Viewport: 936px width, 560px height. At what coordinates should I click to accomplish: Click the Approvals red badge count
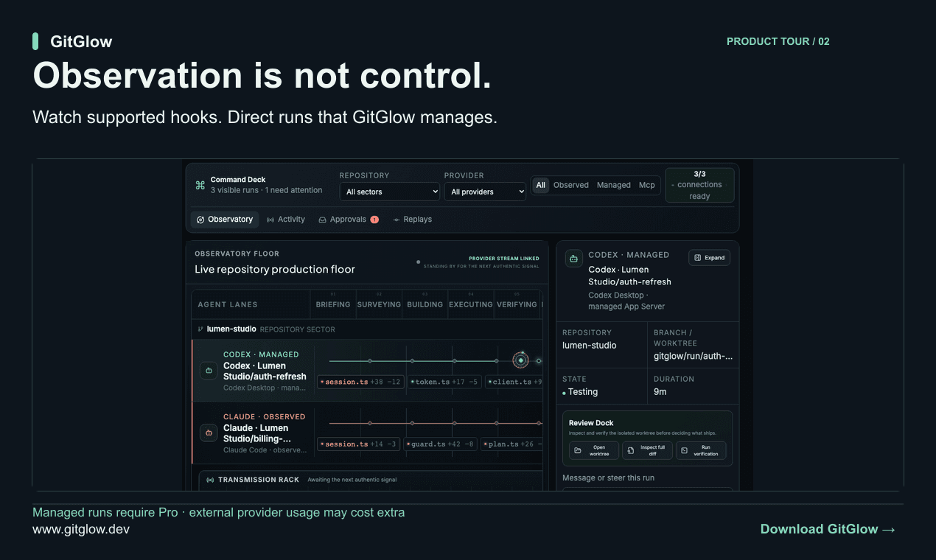[x=374, y=220]
